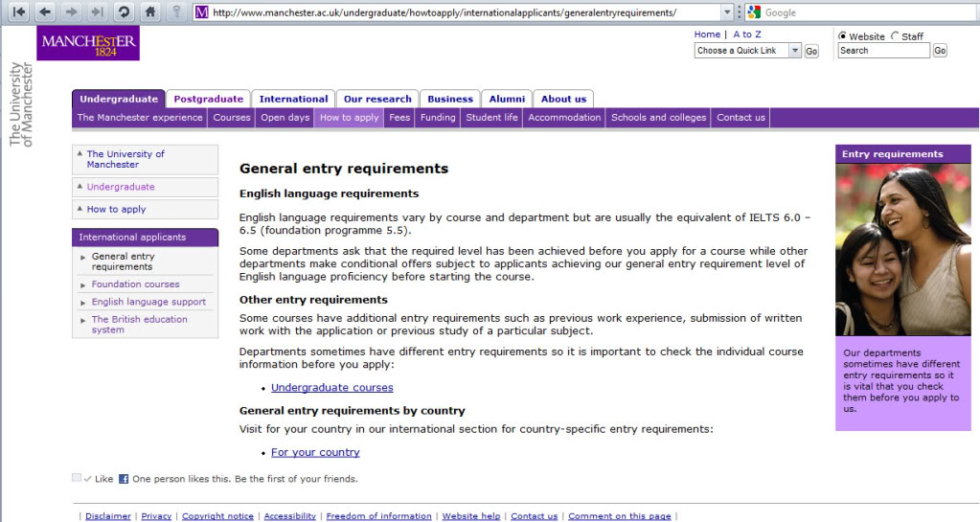Open the Schools and colleges submenu item
The image size is (980, 522).
pos(659,118)
